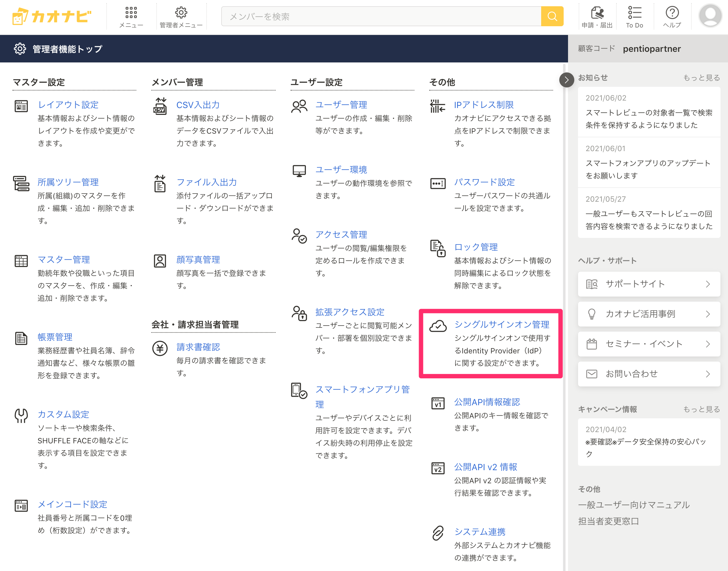Screen dimensions: 728x571
Task: Open the 2021/06/01 スマートフォンアプリ notice
Action: tap(649, 162)
